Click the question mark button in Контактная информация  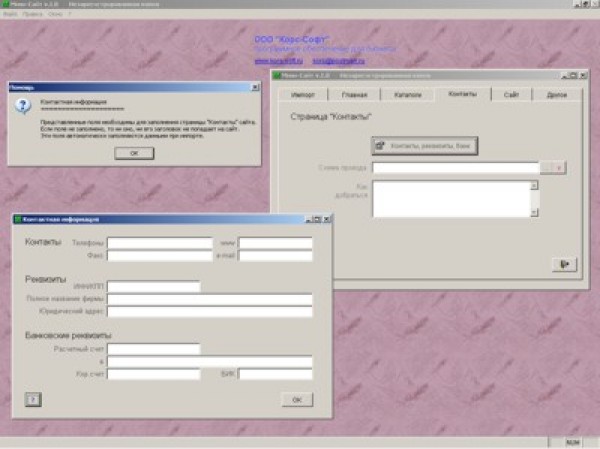[33, 400]
